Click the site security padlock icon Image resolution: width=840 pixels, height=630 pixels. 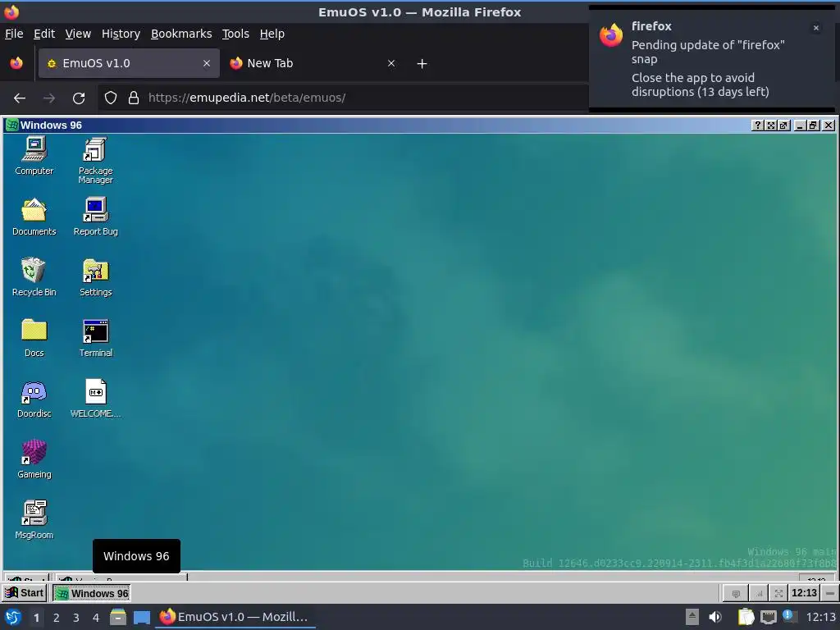134,98
